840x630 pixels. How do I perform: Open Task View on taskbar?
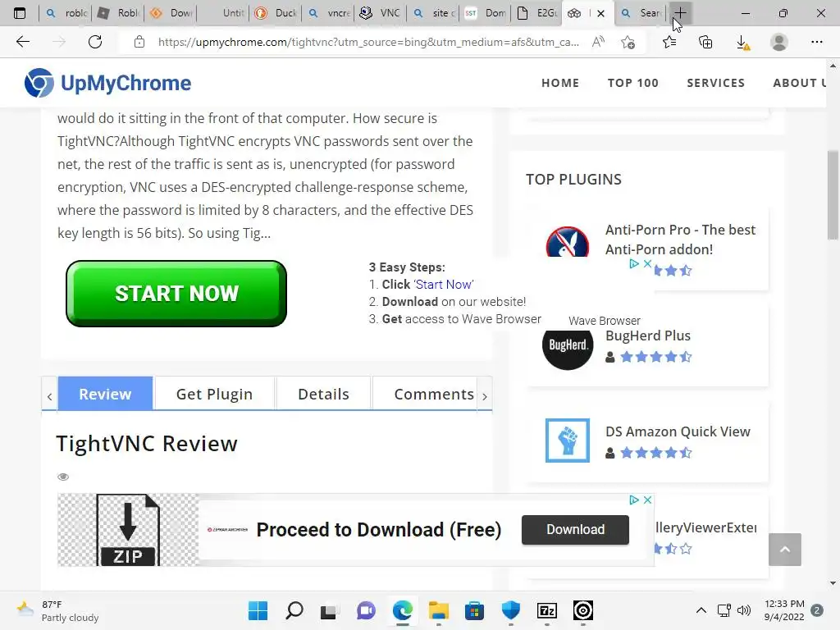coord(330,610)
